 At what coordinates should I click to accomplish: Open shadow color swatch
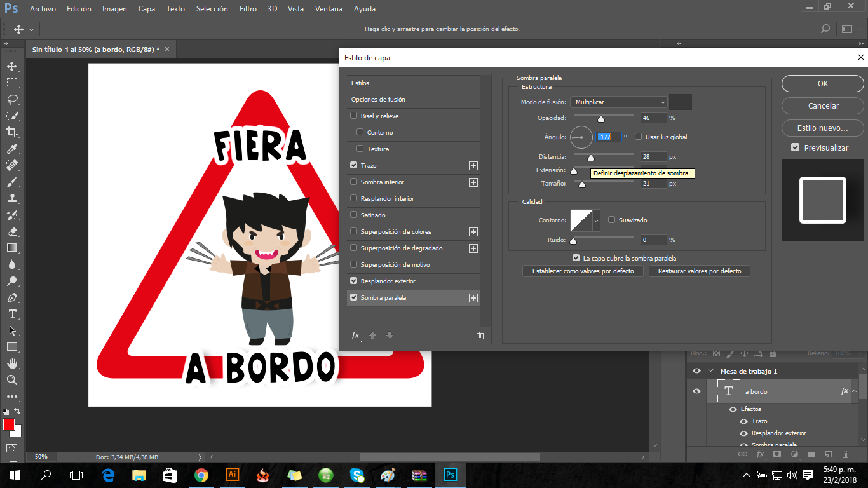click(x=681, y=102)
